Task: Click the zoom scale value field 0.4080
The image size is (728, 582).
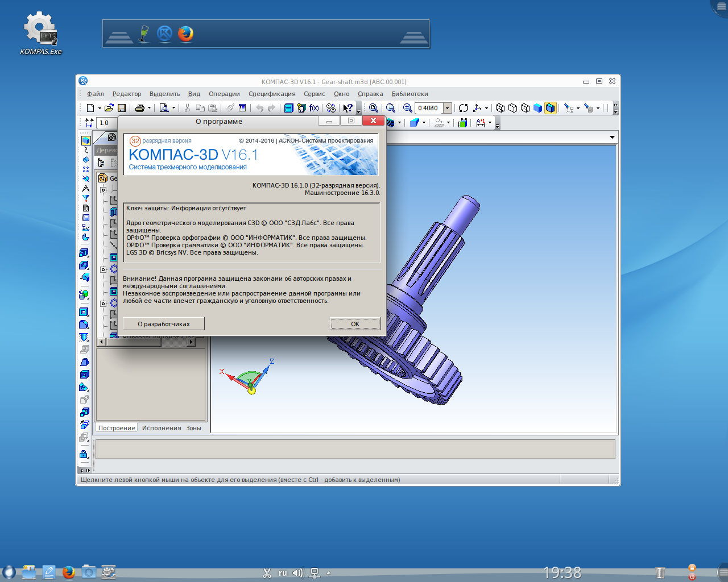Action: pyautogui.click(x=429, y=108)
